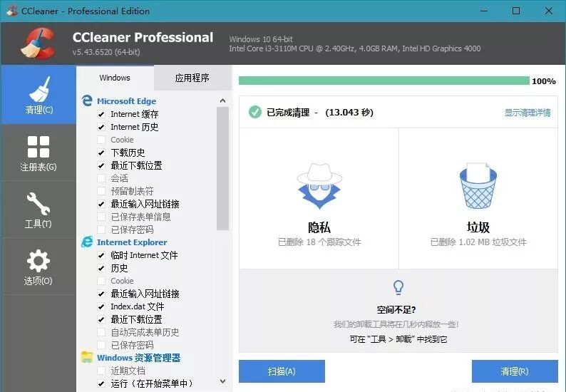The image size is (566, 392).
Task: Click the 已删除 18 个跟踪文件 text
Action: 319,242
